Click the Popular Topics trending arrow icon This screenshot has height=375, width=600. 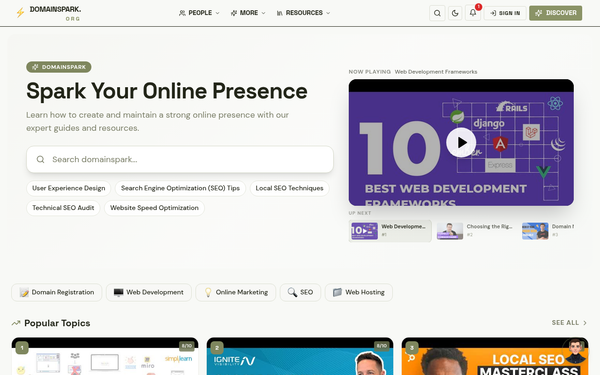tap(16, 323)
